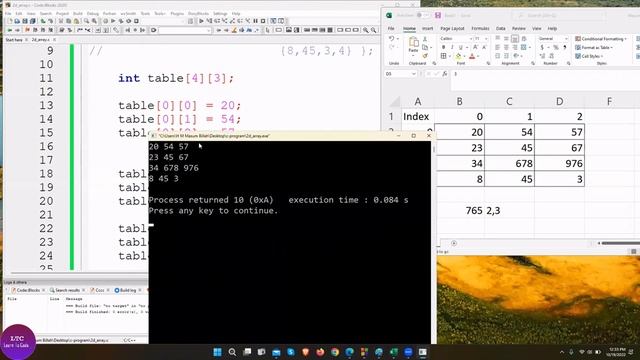The image size is (640, 360).
Task: Open Windows Start button on taskbar
Action: pyautogui.click(x=218, y=352)
